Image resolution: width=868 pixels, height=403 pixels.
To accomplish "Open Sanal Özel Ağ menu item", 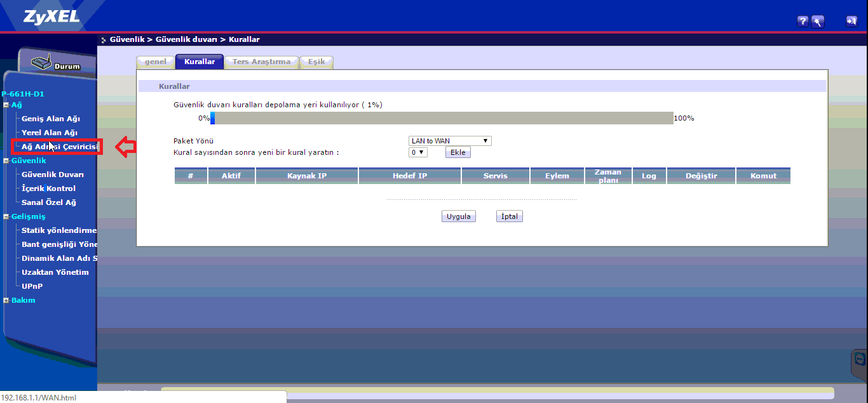I will (x=49, y=202).
